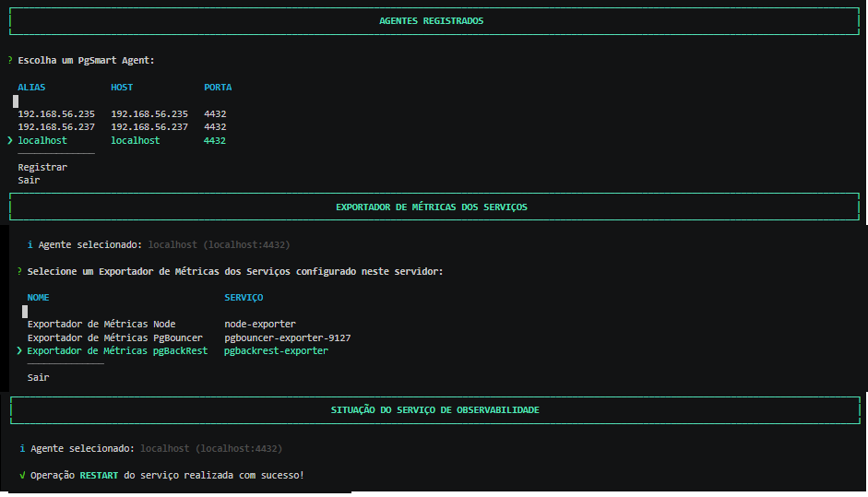Choose highlighted Exportador de Métricas pgBackRest
Viewport: 868px width, 497px height.
pos(117,351)
